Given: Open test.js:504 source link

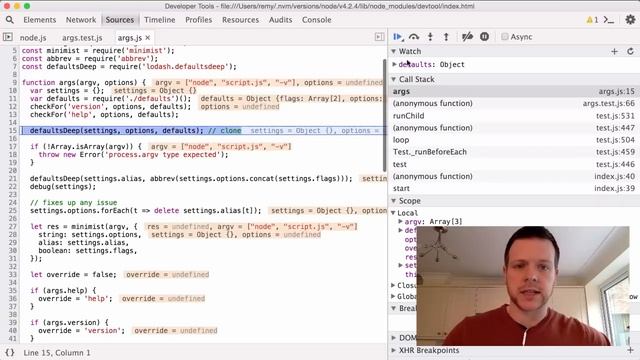Looking at the screenshot, I should coord(616,140).
